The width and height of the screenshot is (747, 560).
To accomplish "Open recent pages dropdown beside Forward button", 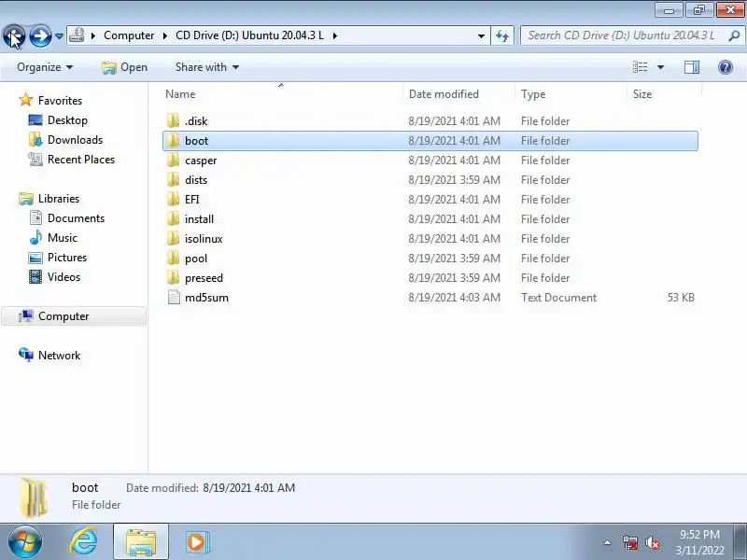I will (59, 36).
